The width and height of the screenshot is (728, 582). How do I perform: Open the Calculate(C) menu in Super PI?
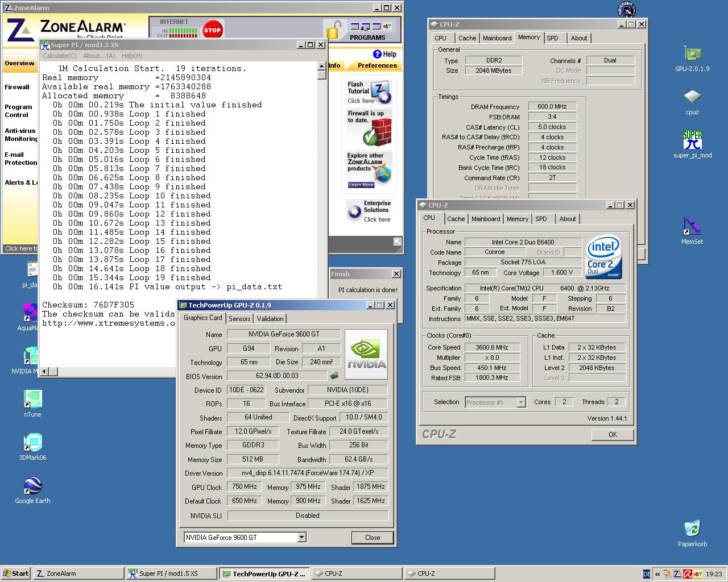tap(60, 56)
